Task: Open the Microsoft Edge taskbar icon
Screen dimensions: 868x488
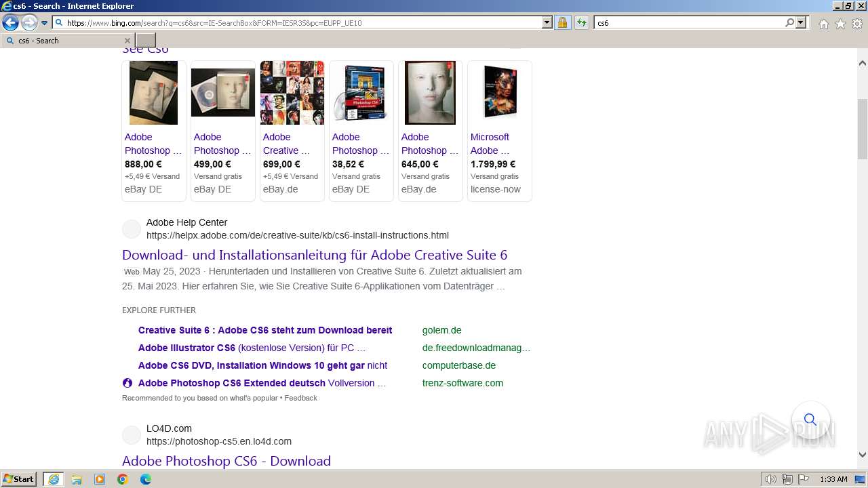Action: (146, 479)
